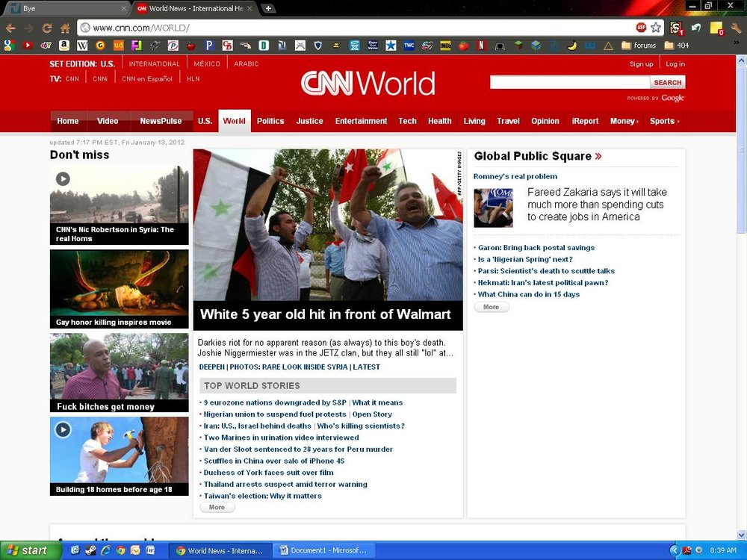This screenshot has height=560, width=747.
Task: Reload the page with the refresh icon
Action: [46, 28]
